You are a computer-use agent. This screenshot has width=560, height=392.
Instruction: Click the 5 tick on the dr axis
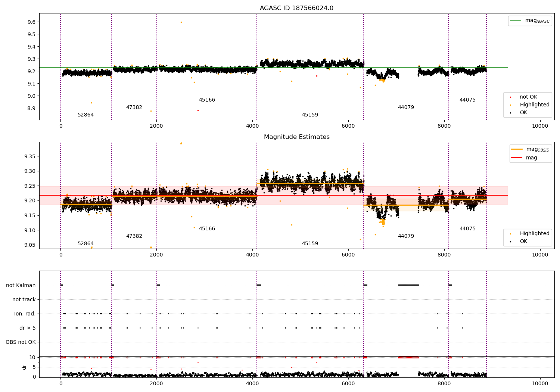click(x=34, y=367)
